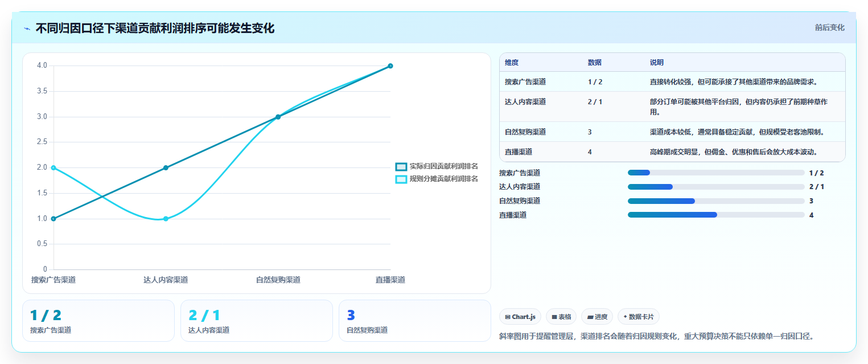Click the 说明 table column header
Viewport: 868px width, 364px height.
[x=657, y=63]
